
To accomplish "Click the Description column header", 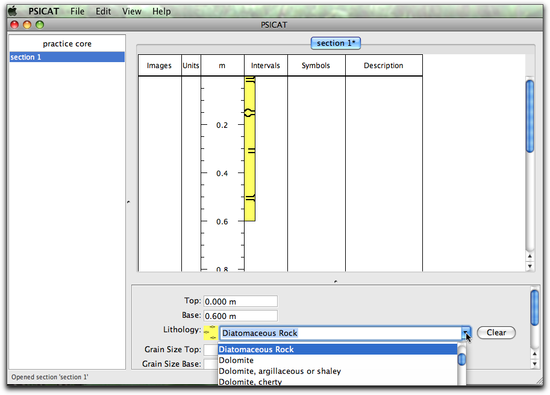I will pyautogui.click(x=384, y=65).
